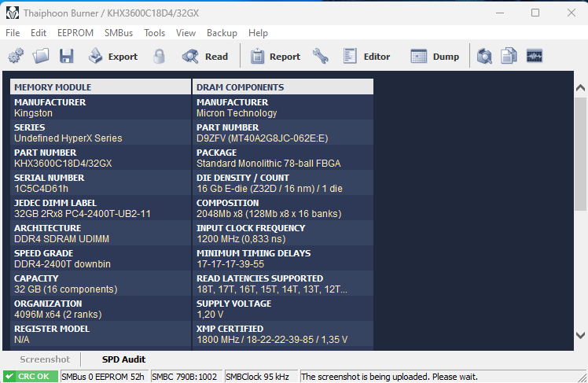Click the scroll up arrow
Image resolution: width=588 pixels, height=383 pixels.
point(580,88)
